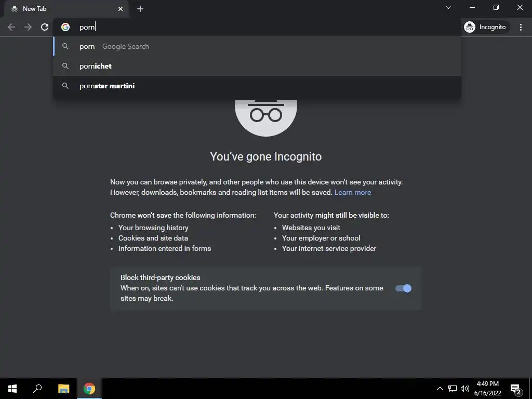Minimize the Chrome window

(472, 7)
